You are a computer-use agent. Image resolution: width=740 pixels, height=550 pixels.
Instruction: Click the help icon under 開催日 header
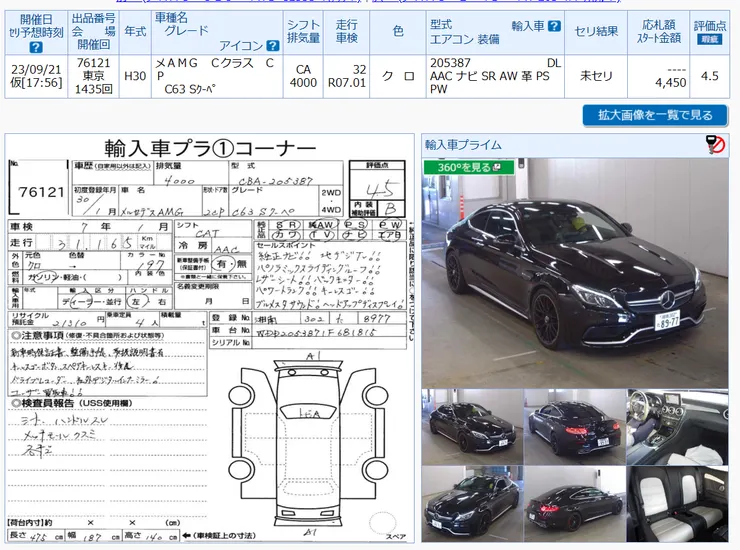[x=36, y=47]
